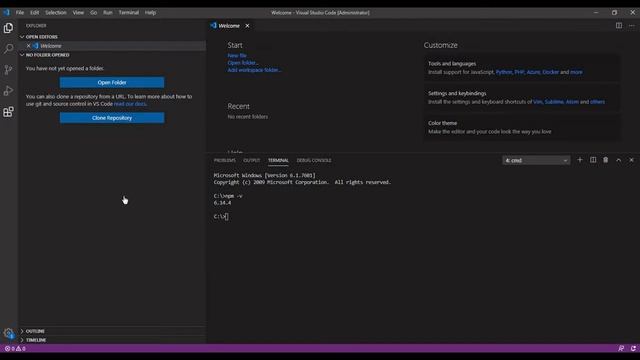Open notifications icon in status bar
640x360 pixels.
633,349
